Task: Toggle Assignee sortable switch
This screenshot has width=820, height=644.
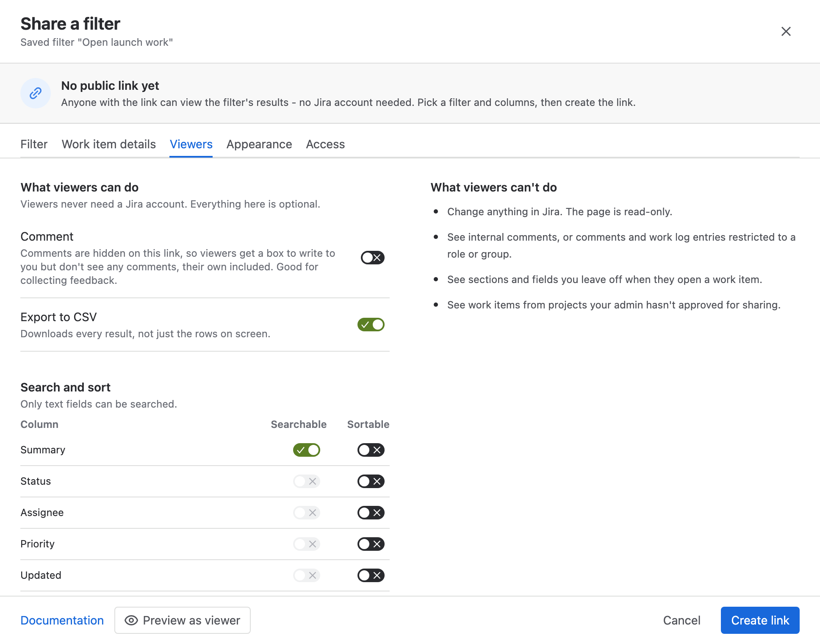Action: [371, 513]
